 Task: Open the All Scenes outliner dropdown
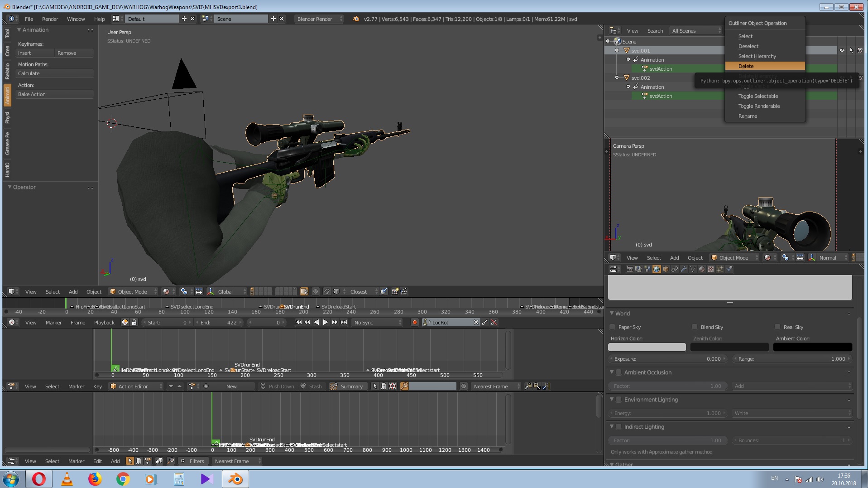(696, 31)
